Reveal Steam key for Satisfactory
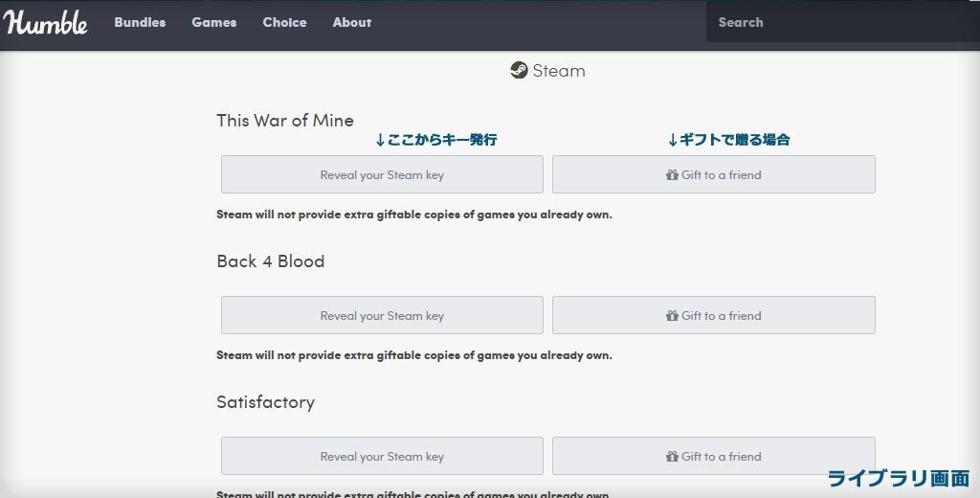This screenshot has height=498, width=980. point(382,456)
